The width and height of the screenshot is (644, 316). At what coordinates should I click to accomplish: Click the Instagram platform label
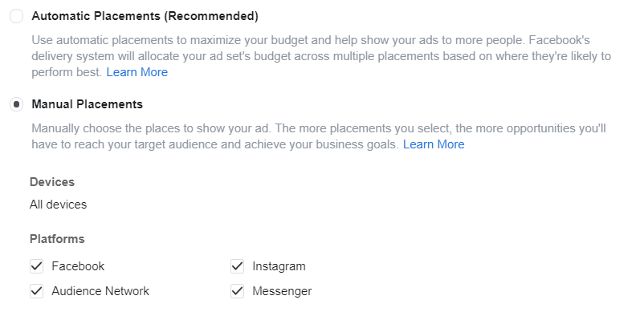[x=279, y=266]
